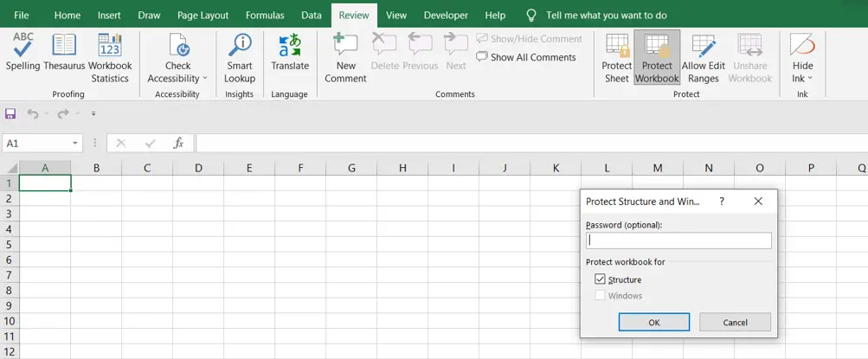868x359 pixels.
Task: Switch to the Insert tab
Action: (x=110, y=16)
